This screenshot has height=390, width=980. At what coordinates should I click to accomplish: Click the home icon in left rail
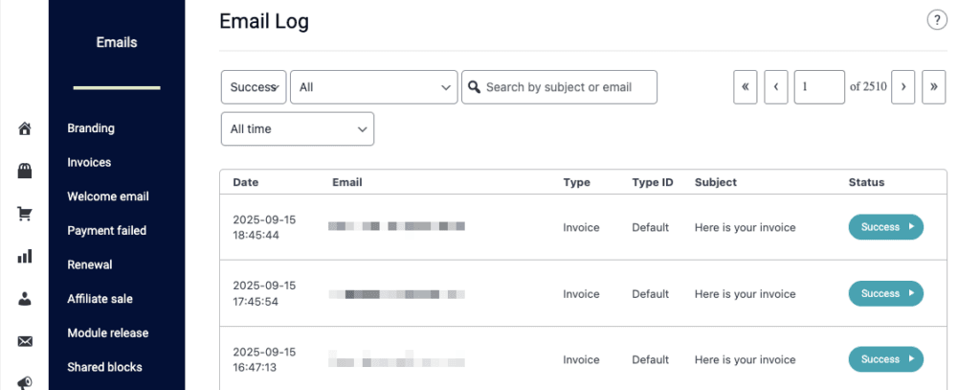25,128
